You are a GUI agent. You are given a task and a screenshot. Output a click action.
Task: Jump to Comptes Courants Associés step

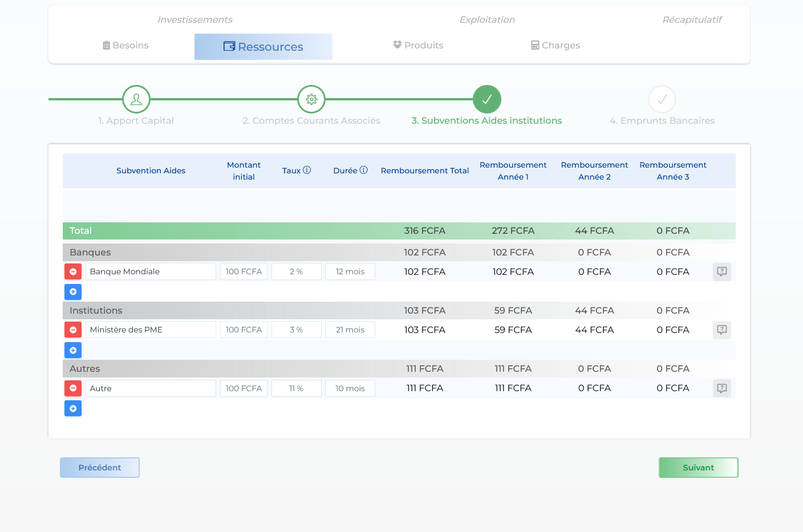click(311, 99)
